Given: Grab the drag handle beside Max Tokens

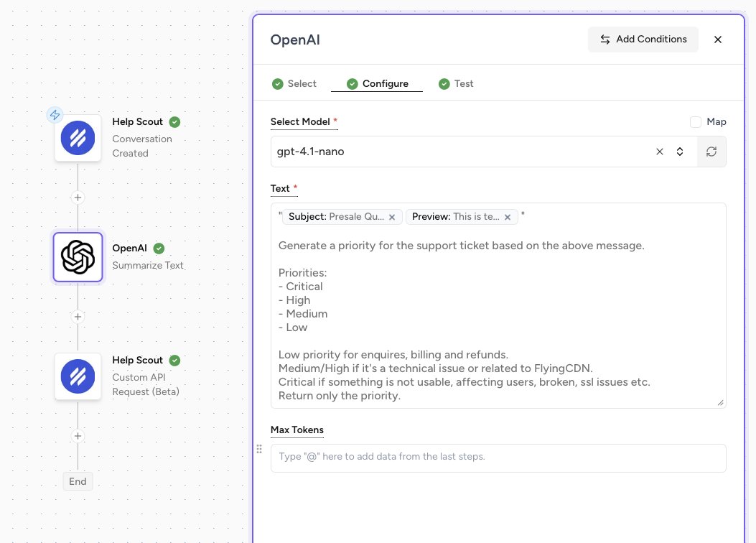Looking at the screenshot, I should 259,449.
